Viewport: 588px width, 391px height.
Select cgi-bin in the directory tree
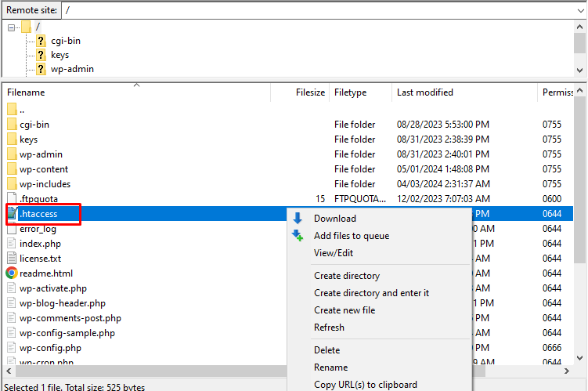point(66,41)
